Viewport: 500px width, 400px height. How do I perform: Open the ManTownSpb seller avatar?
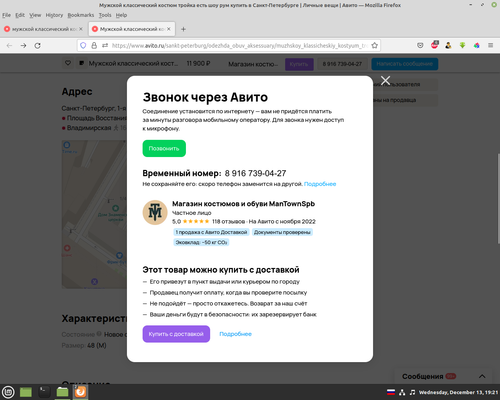(x=155, y=212)
